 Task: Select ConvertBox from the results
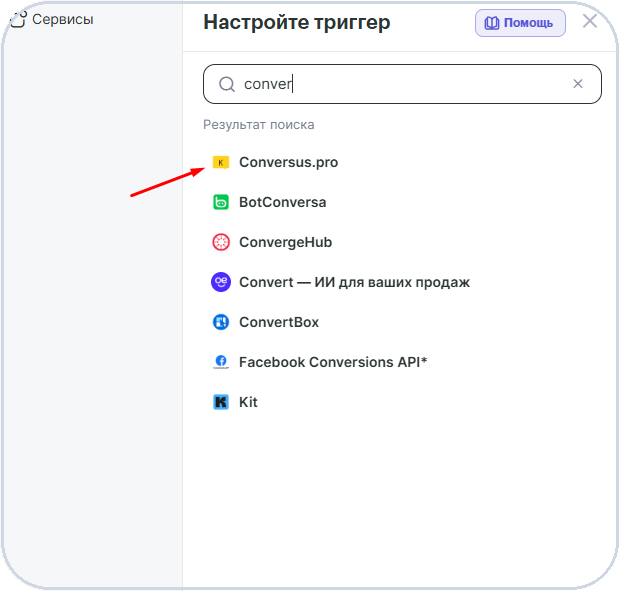point(279,322)
